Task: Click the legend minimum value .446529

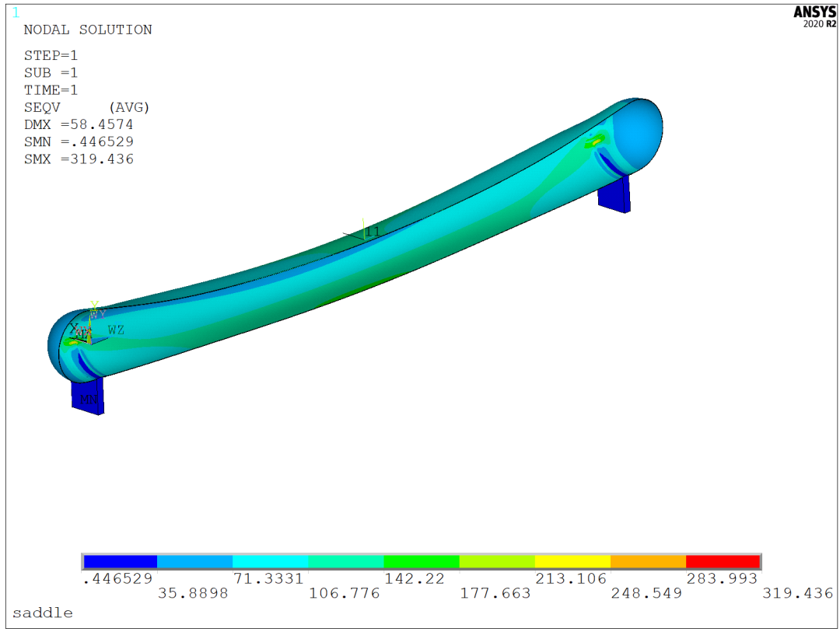Action: click(117, 579)
